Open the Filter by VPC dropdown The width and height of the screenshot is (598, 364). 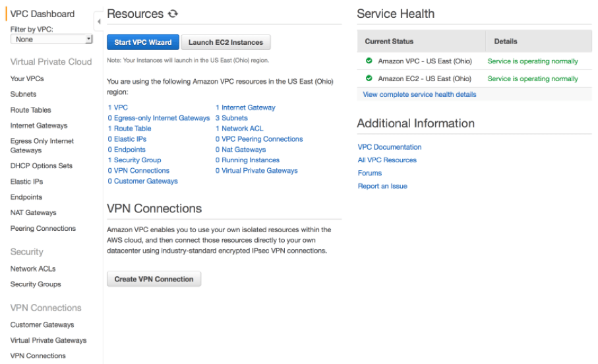pos(51,40)
